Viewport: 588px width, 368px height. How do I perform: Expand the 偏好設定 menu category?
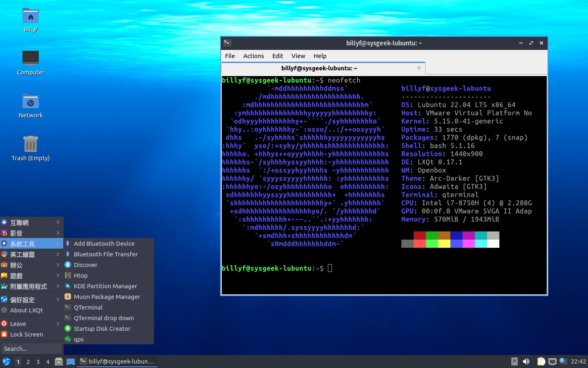coord(31,300)
